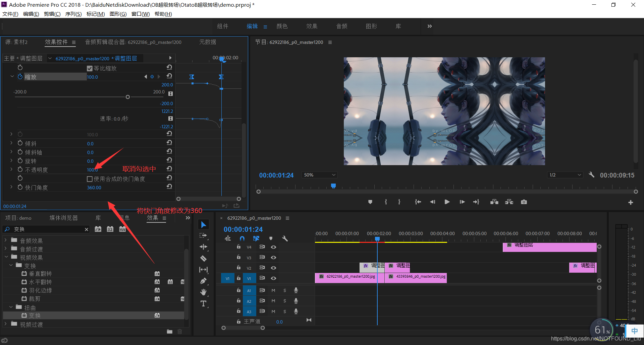Expand the 视频过渡 folder
This screenshot has width=644, height=345.
coord(6,324)
